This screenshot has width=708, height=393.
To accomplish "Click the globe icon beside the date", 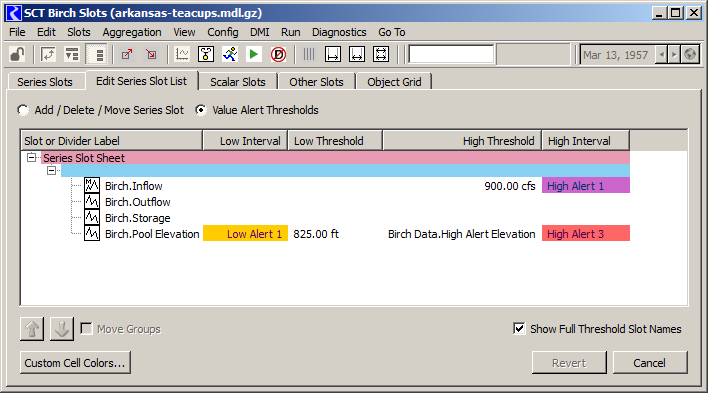I will click(x=690, y=55).
